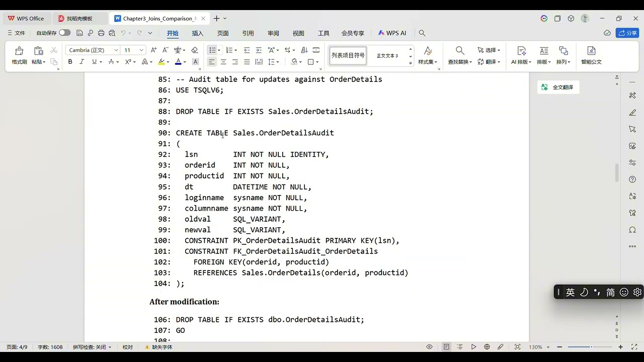Switch to the References (引用) tab
The height and width of the screenshot is (362, 644).
coord(248,33)
